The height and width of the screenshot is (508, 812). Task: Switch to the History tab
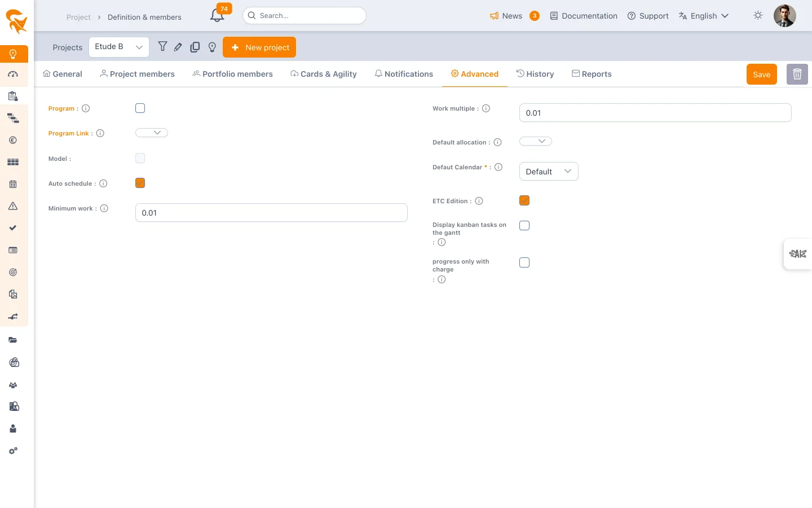(535, 74)
